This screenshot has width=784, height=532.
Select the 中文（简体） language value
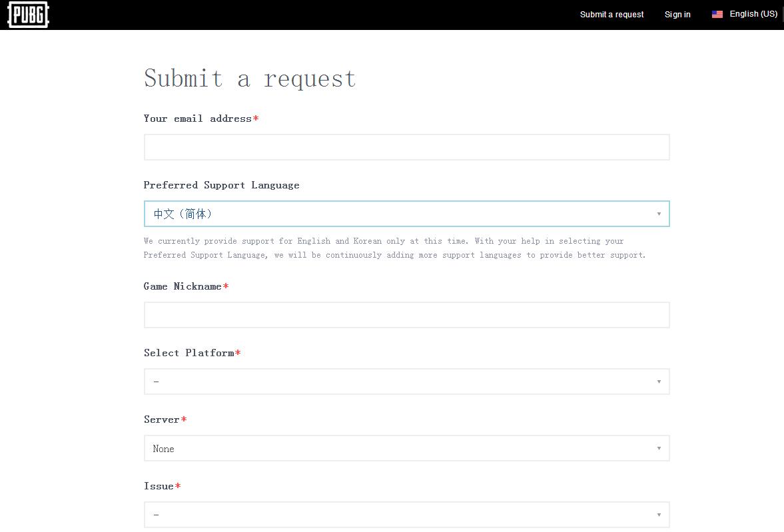[183, 214]
